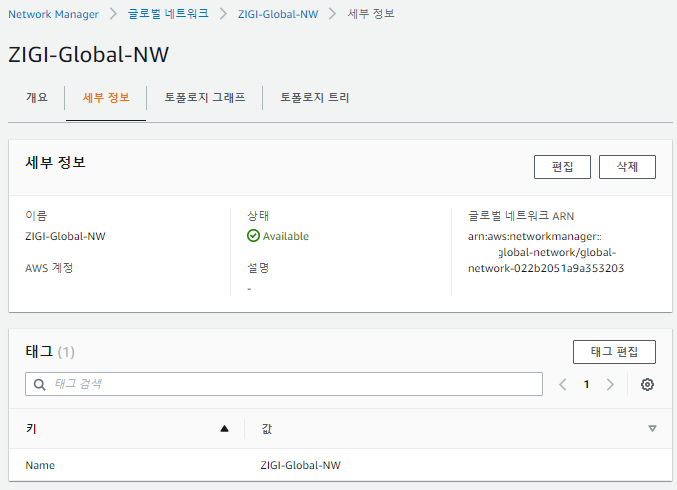Click the Name tag key cell
The height and width of the screenshot is (490, 677).
[x=40, y=465]
